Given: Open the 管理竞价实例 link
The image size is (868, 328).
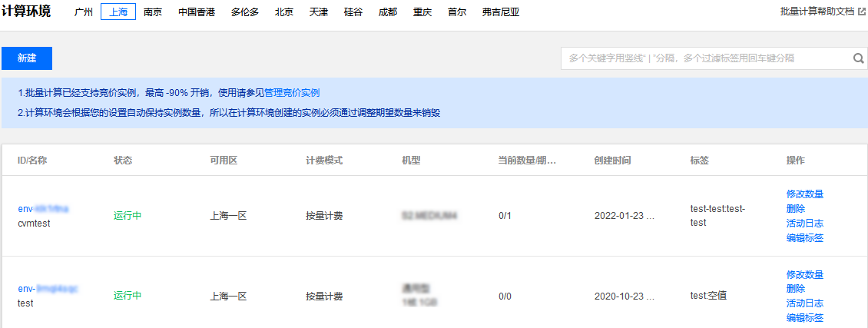Looking at the screenshot, I should 292,92.
